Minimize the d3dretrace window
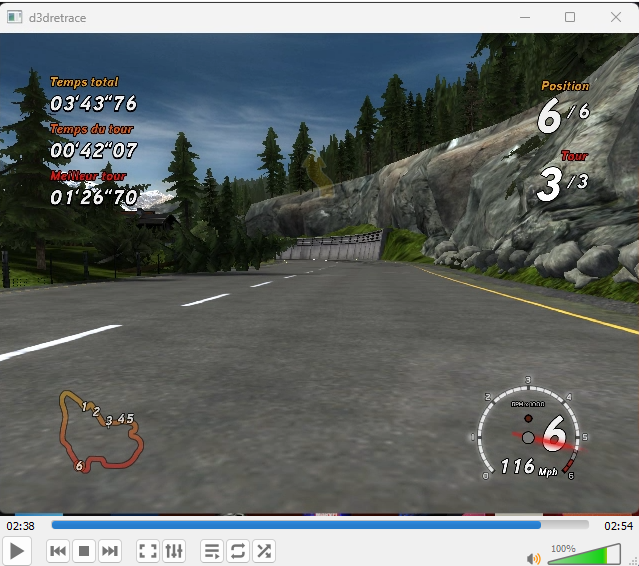Viewport: 639px width, 566px height. pyautogui.click(x=525, y=18)
